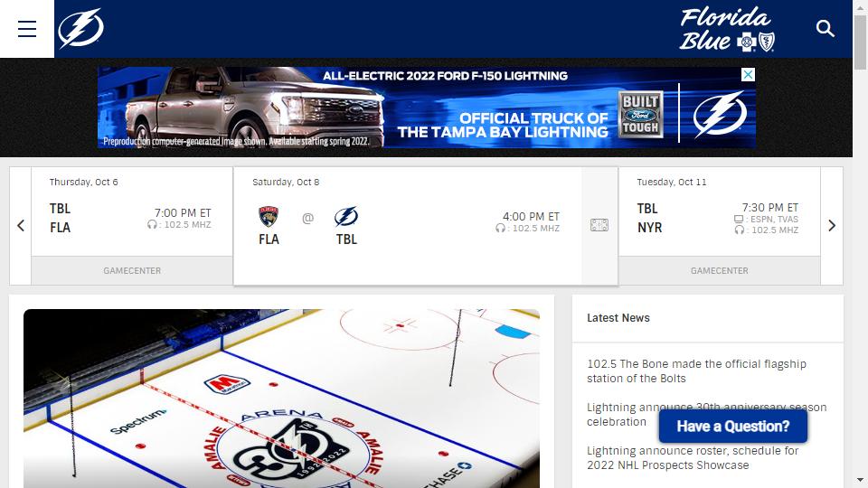This screenshot has height=488, width=868.
Task: Click the rink icon beside Saturday's game
Action: tap(599, 225)
